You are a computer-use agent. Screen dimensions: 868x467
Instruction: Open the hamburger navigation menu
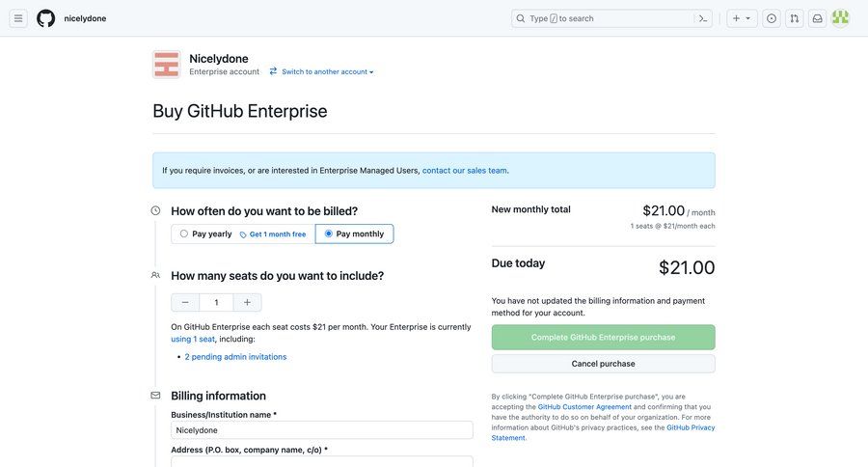point(18,18)
